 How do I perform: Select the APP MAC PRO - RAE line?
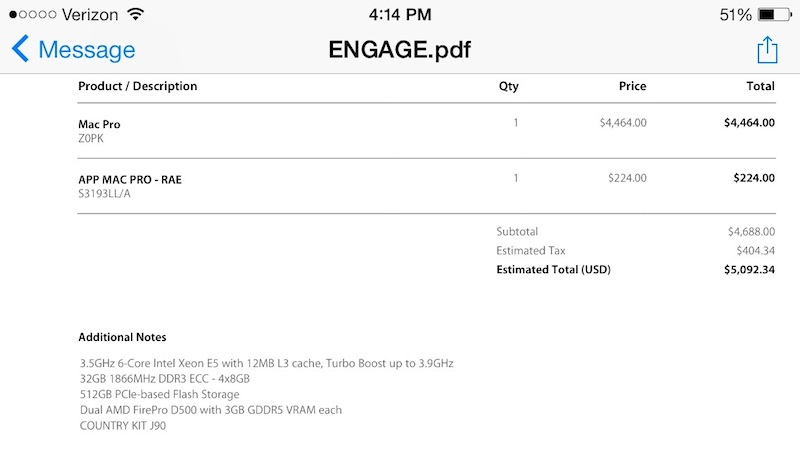click(x=130, y=179)
